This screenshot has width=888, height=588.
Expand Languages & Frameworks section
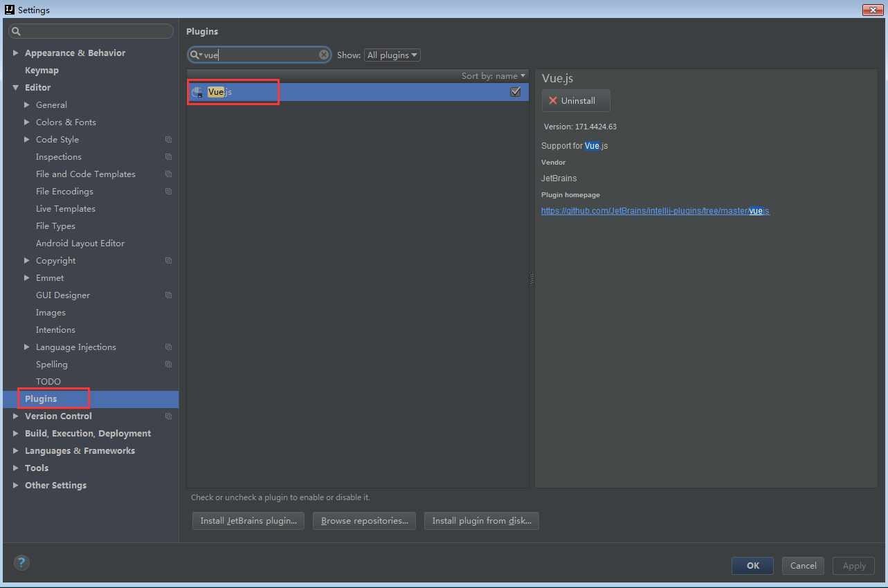pyautogui.click(x=16, y=451)
